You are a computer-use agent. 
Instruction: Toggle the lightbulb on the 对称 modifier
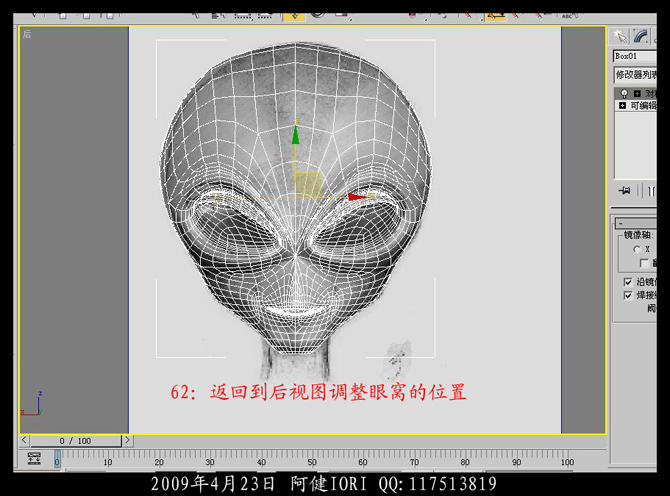pos(624,93)
